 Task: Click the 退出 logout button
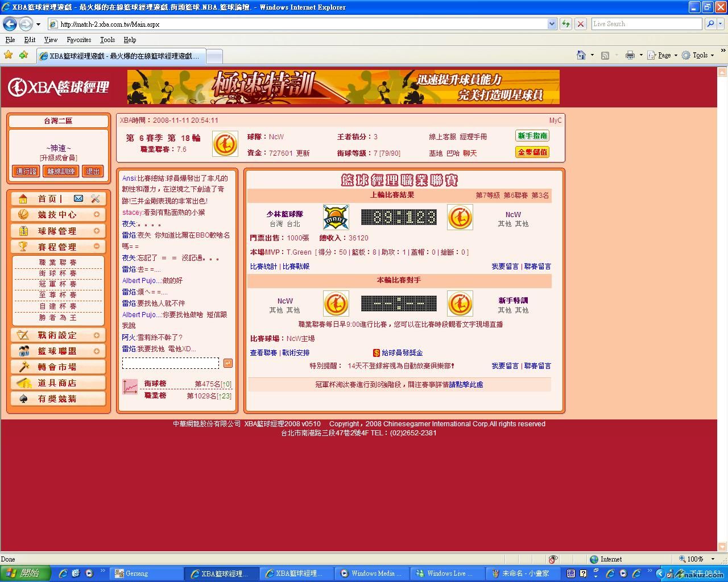[92, 171]
